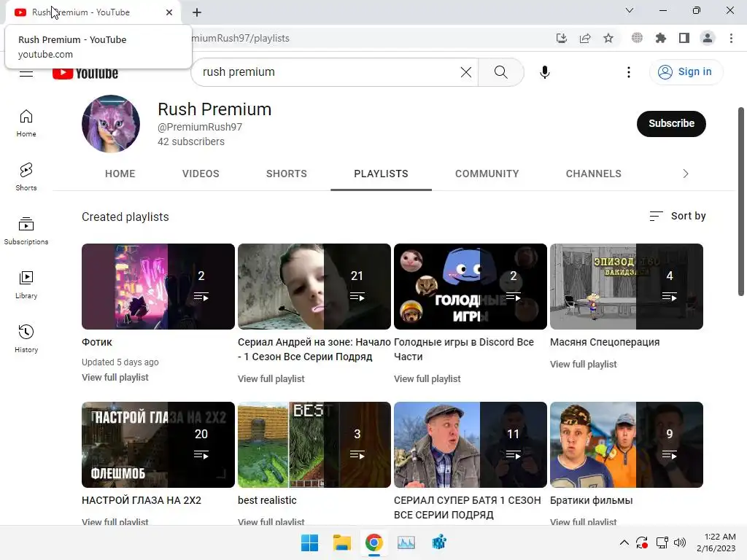Open the Sort by dropdown
The image size is (747, 560).
pyautogui.click(x=678, y=216)
